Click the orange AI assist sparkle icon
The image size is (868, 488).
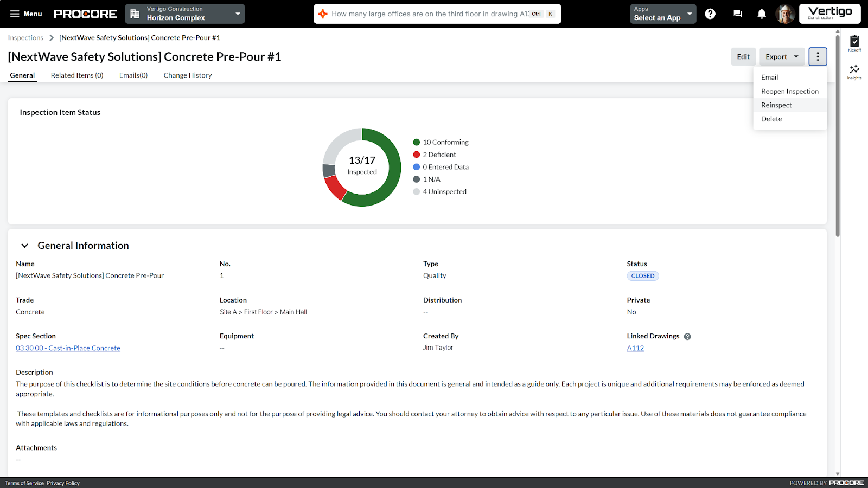tap(323, 14)
